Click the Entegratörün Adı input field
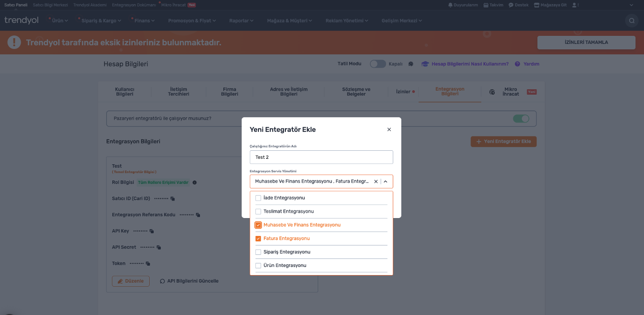The image size is (644, 315). (321, 157)
